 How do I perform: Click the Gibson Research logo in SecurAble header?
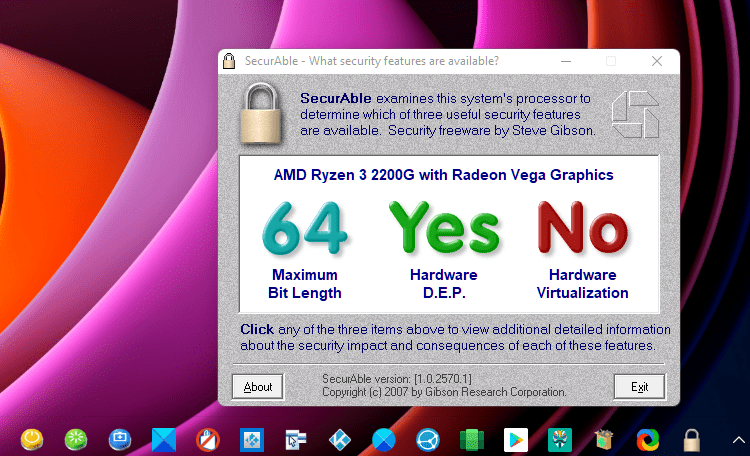635,115
